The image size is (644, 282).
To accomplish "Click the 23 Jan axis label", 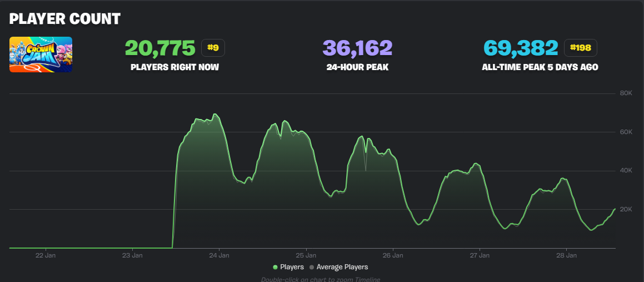I will 132,255.
